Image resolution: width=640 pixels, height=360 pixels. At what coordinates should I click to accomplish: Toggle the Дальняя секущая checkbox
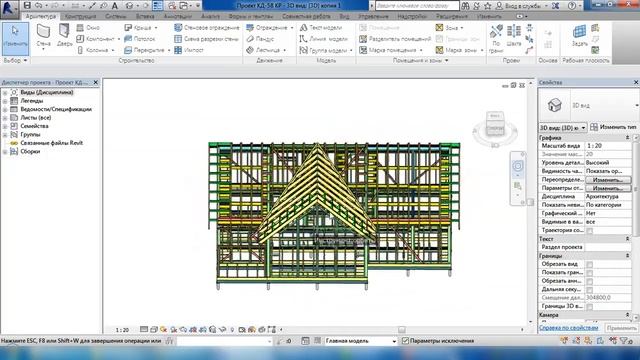pos(589,290)
